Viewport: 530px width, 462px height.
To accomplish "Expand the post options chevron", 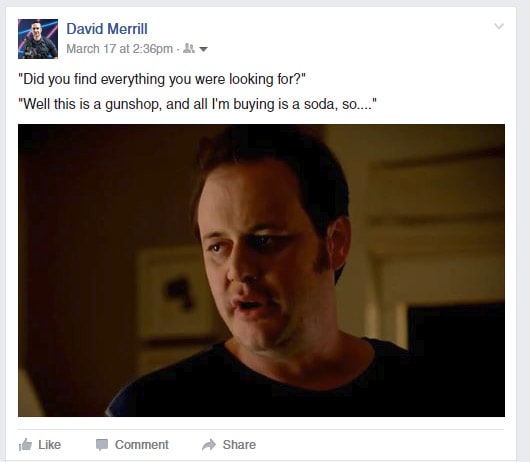I will (x=499, y=26).
